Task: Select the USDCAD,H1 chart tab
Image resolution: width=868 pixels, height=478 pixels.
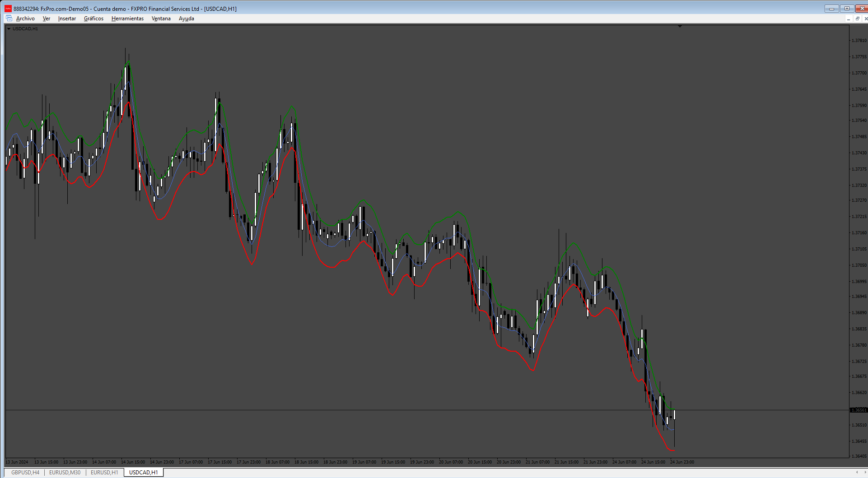Action: pos(144,473)
